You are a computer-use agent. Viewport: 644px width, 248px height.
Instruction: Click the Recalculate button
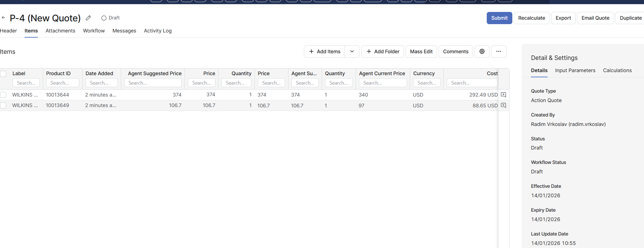tap(531, 18)
